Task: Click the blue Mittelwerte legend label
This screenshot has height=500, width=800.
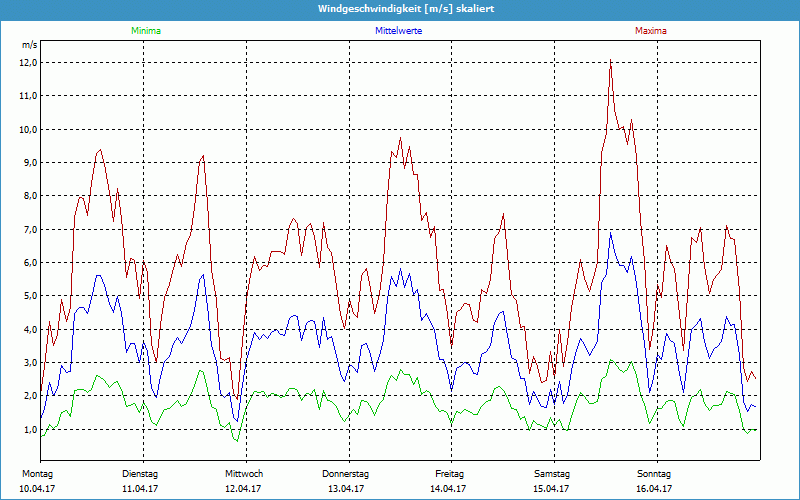Action: pyautogui.click(x=398, y=31)
